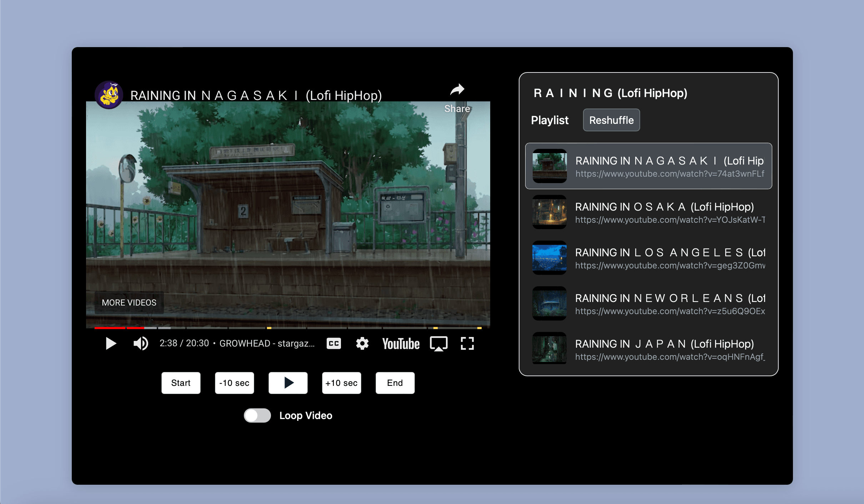Enable the Loop Video toggle
Image resolution: width=864 pixels, height=504 pixels.
(257, 415)
